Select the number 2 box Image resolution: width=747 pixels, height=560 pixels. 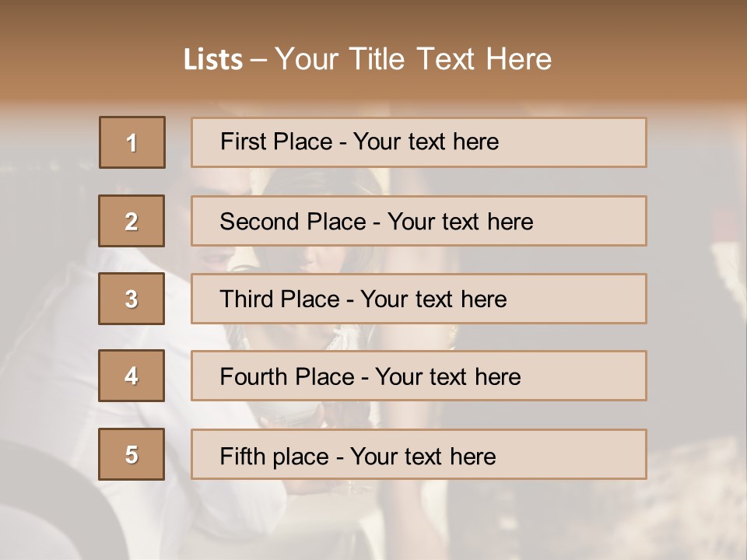132,221
